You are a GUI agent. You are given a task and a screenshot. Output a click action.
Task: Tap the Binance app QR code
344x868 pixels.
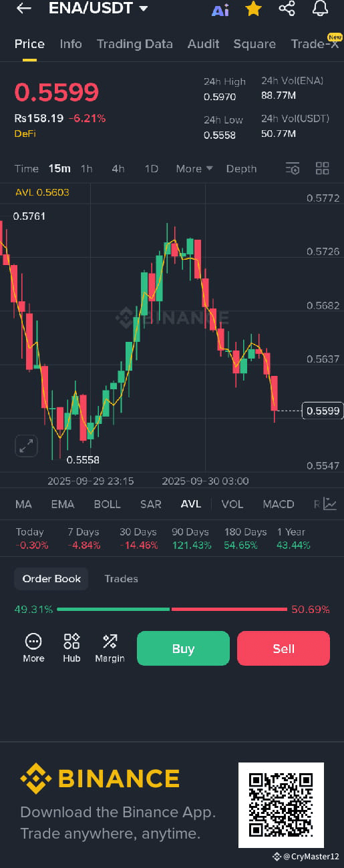pyautogui.click(x=281, y=805)
